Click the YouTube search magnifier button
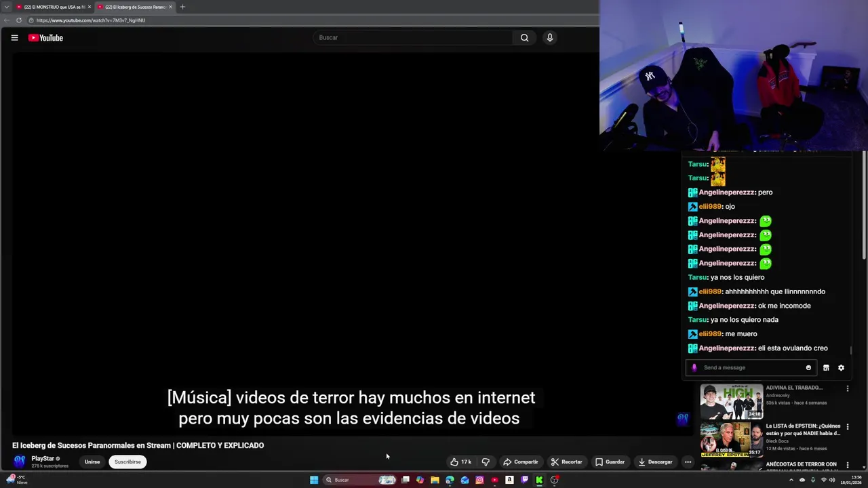Viewport: 868px width, 488px height. (x=524, y=38)
